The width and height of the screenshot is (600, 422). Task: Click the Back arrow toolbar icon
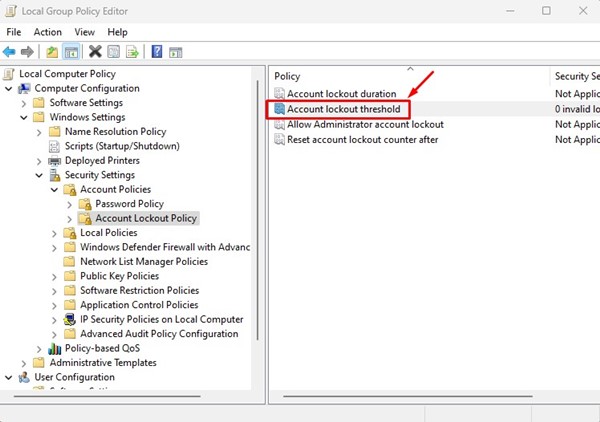click(10, 52)
